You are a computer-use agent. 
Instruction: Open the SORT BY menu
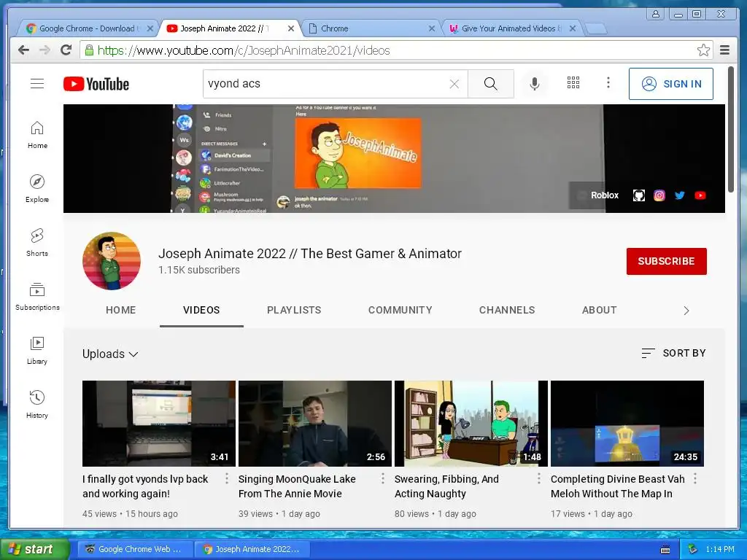tap(673, 353)
